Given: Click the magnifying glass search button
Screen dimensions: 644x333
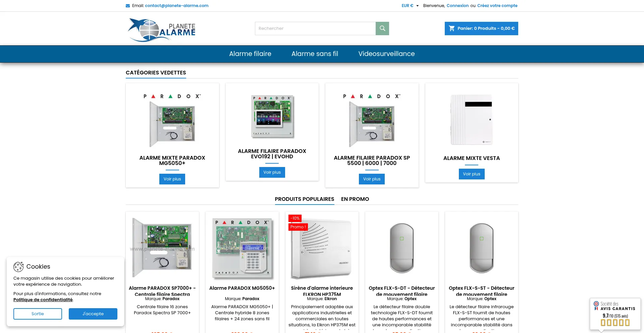Looking at the screenshot, I should (x=382, y=29).
